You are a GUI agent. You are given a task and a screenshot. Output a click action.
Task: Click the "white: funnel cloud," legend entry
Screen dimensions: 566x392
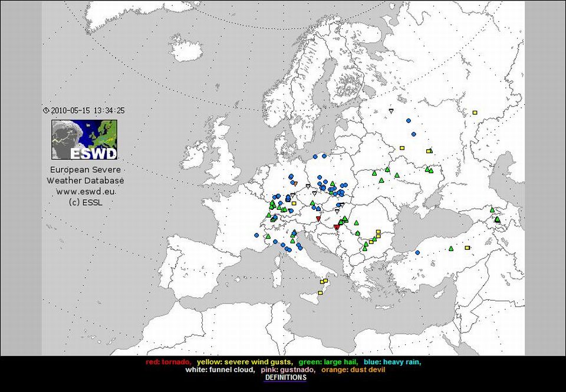(x=220, y=370)
